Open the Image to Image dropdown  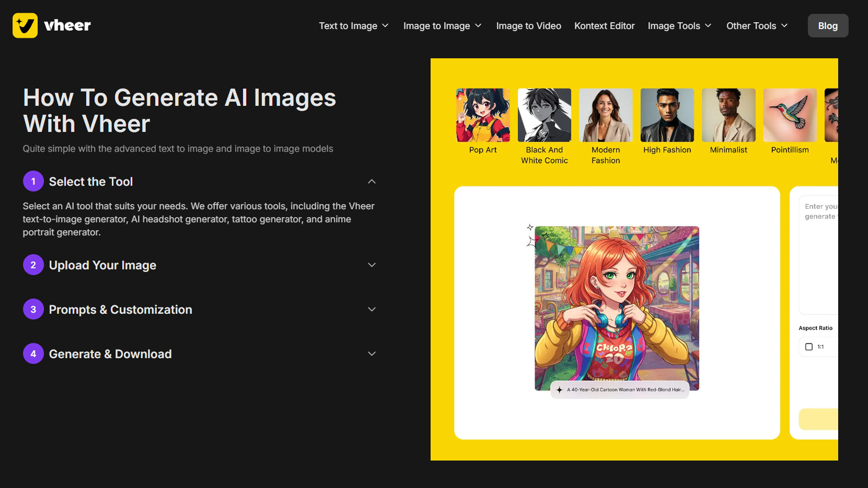(442, 26)
